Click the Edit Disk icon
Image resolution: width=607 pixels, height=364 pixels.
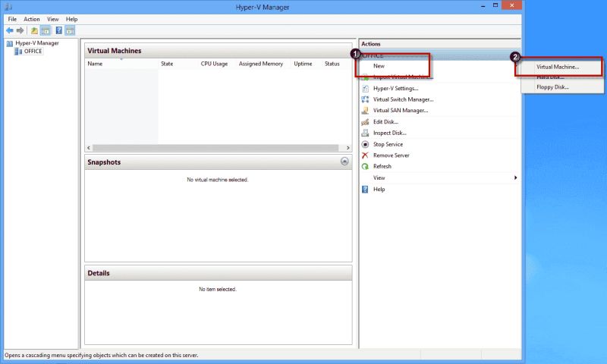[x=365, y=122]
